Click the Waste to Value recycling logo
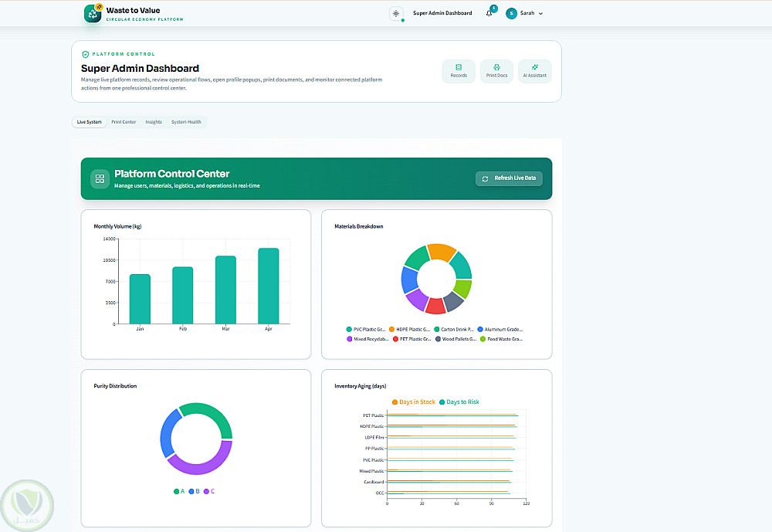This screenshot has width=772, height=532. click(x=93, y=14)
